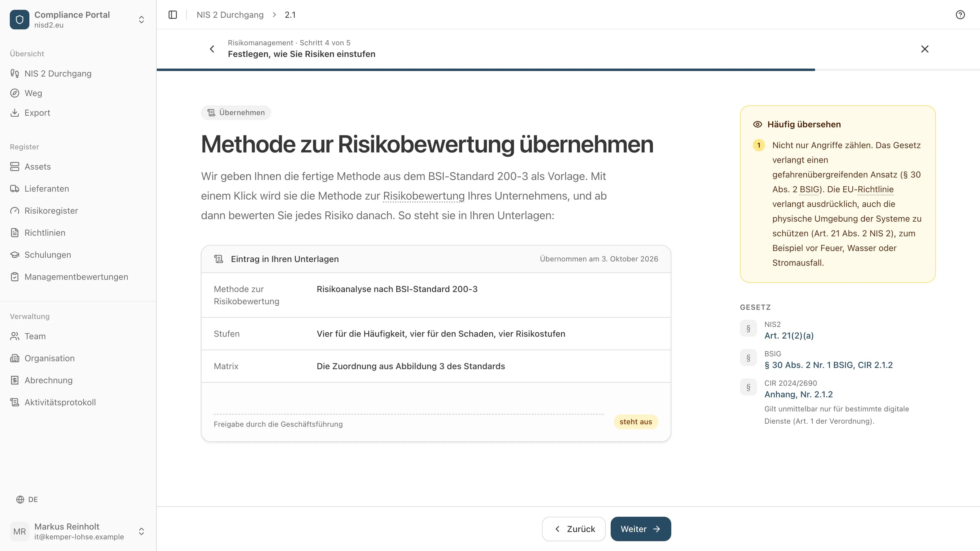
Task: Click the underlined Risikobewertung term
Action: coord(424,196)
